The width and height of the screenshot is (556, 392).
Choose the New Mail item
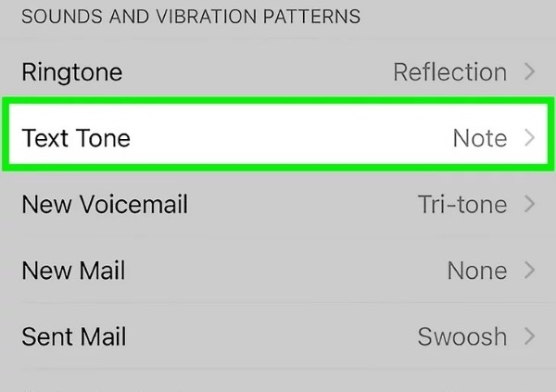[x=73, y=271]
